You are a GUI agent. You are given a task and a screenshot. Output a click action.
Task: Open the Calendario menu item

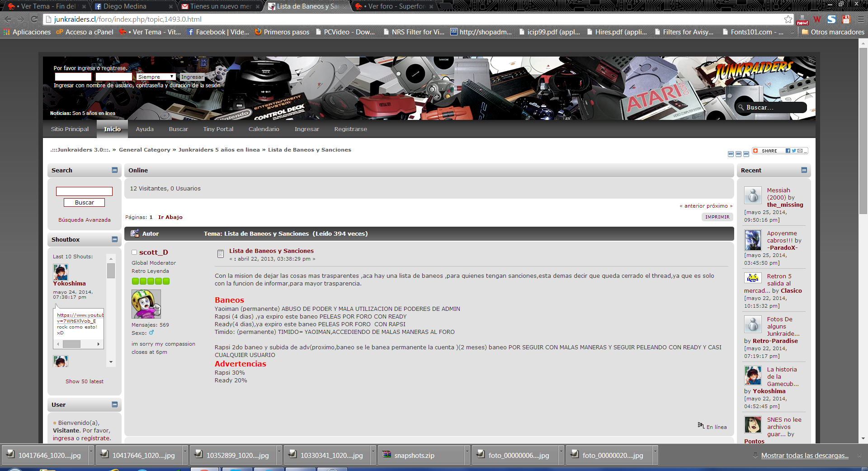tap(264, 129)
